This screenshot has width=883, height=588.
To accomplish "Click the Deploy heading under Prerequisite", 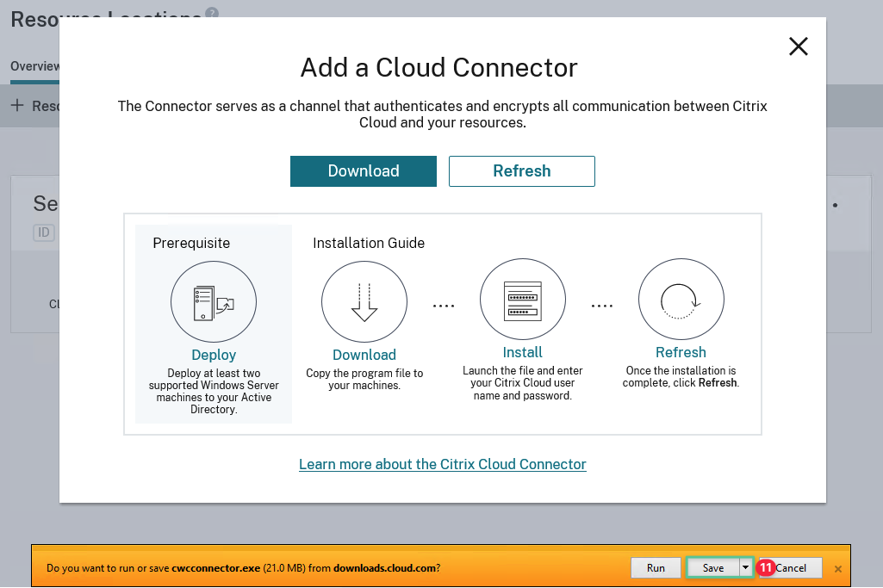I will coord(214,355).
